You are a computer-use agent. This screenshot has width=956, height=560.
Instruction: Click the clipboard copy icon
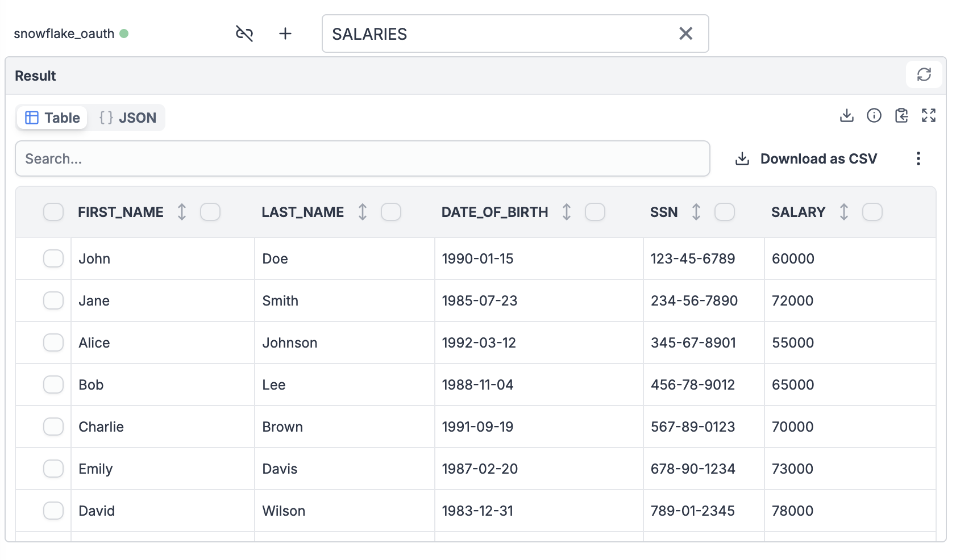coord(901,116)
